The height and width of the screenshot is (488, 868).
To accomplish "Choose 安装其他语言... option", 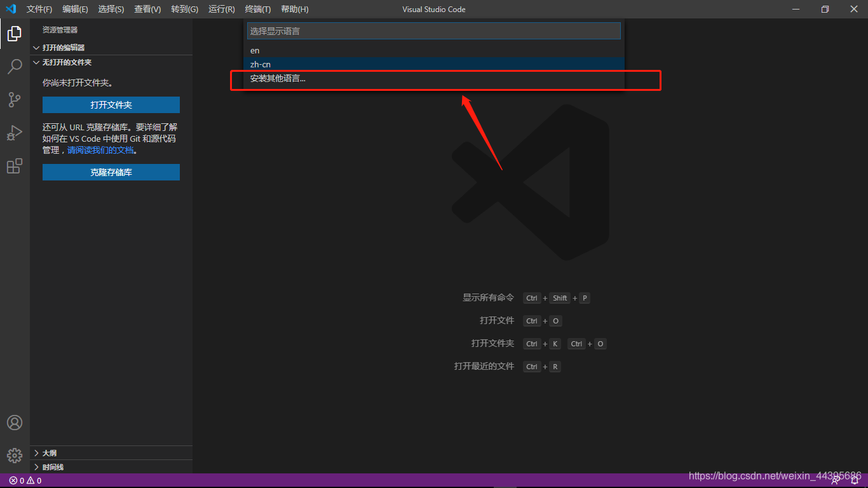I will [x=434, y=78].
